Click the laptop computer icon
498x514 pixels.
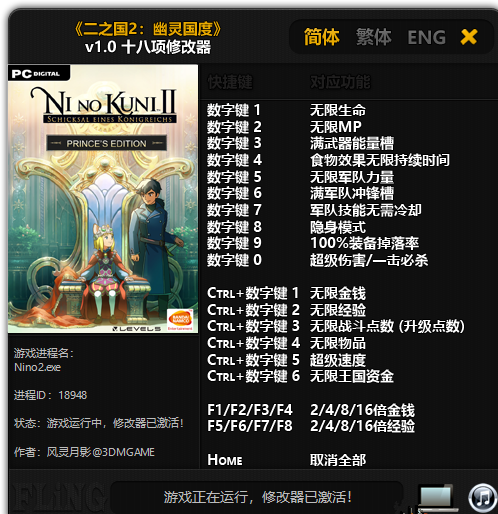(x=437, y=498)
